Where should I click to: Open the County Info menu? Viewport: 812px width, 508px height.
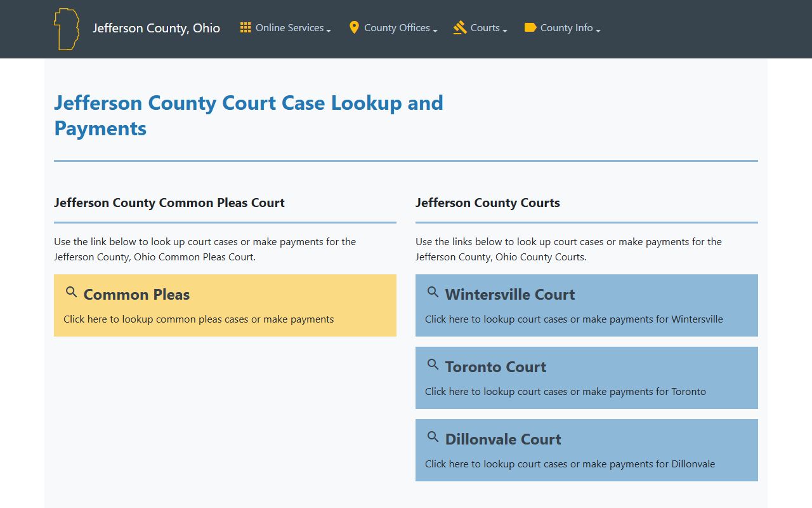coord(562,28)
